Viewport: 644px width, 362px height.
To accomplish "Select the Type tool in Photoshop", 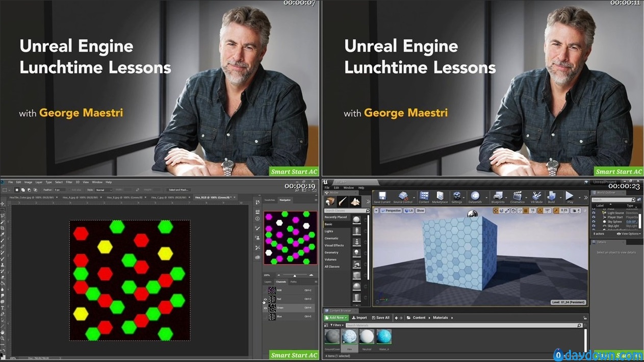I will coord(3,308).
